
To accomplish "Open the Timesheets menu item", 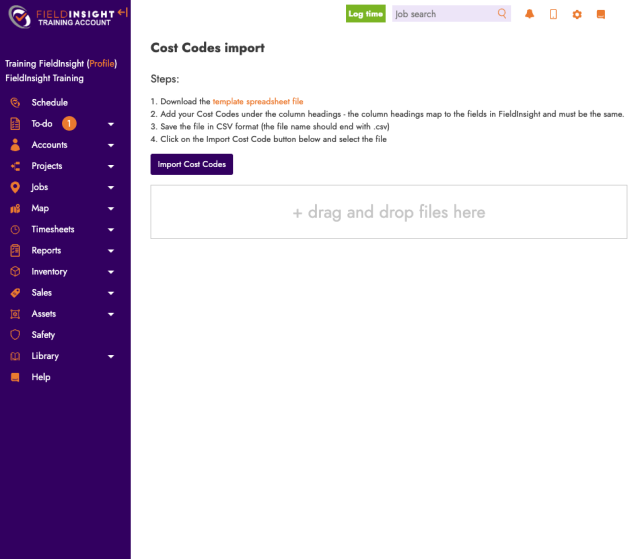I will pos(52,230).
